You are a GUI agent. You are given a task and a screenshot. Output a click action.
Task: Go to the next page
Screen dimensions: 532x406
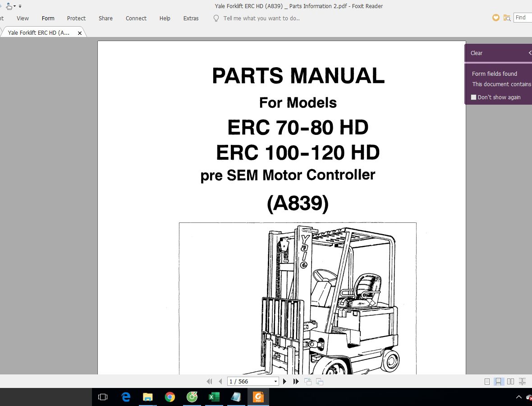[284, 381]
